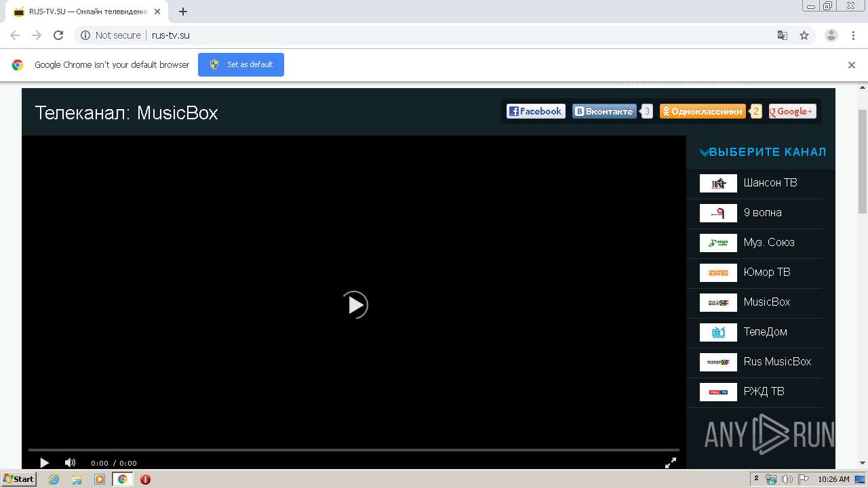The image size is (868, 488).
Task: Click the large play button in video center
Action: click(x=355, y=305)
